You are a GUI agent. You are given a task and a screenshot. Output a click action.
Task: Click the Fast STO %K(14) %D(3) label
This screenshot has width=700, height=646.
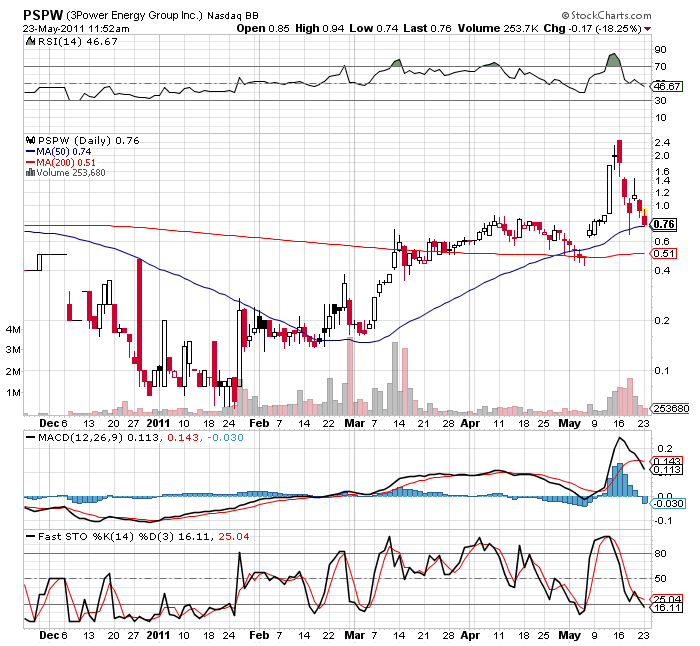(x=107, y=537)
